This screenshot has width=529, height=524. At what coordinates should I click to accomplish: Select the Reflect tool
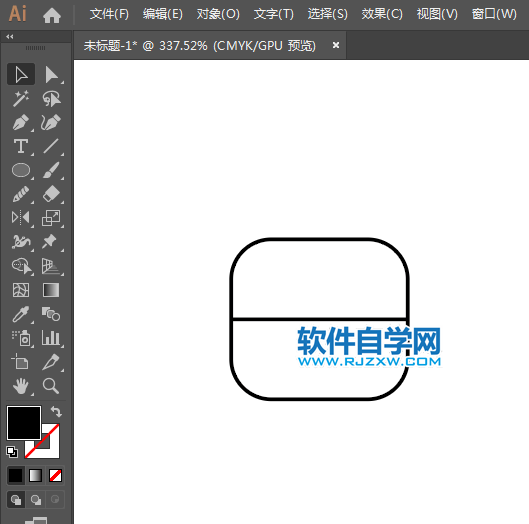(x=21, y=218)
